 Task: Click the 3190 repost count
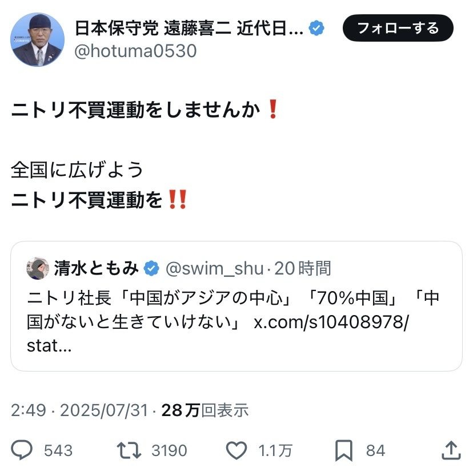[169, 451]
